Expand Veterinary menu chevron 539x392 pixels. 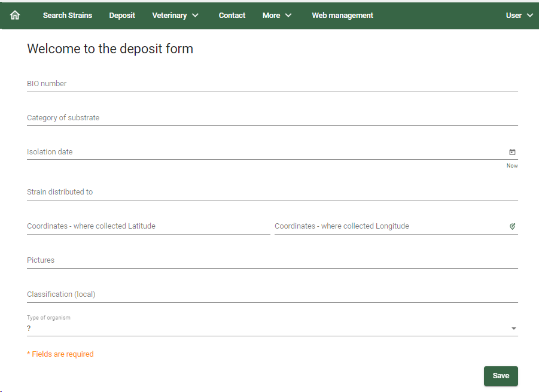195,15
